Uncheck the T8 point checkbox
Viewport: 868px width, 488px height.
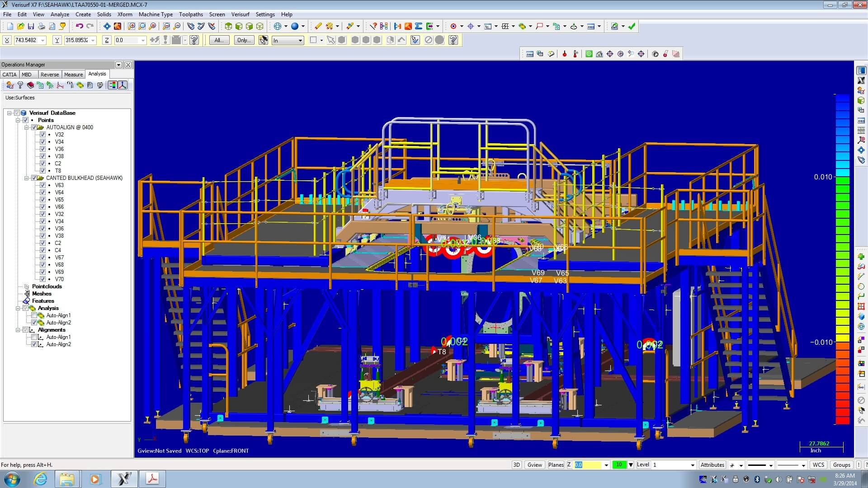(x=42, y=171)
